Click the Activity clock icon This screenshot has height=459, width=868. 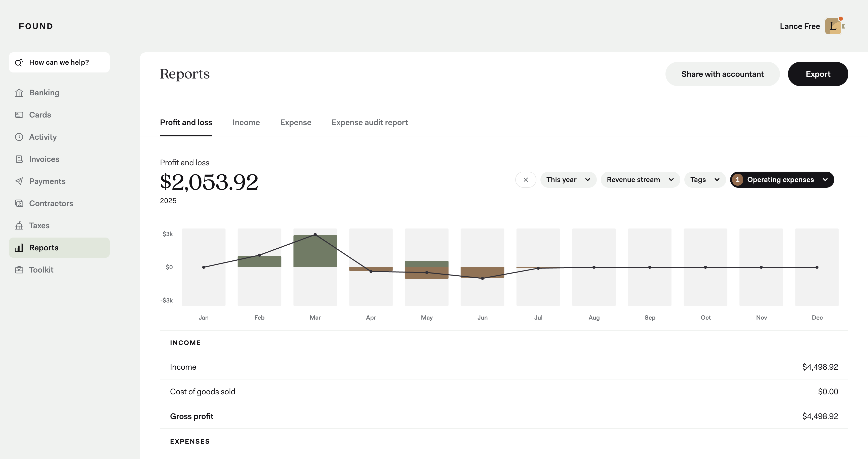19,137
